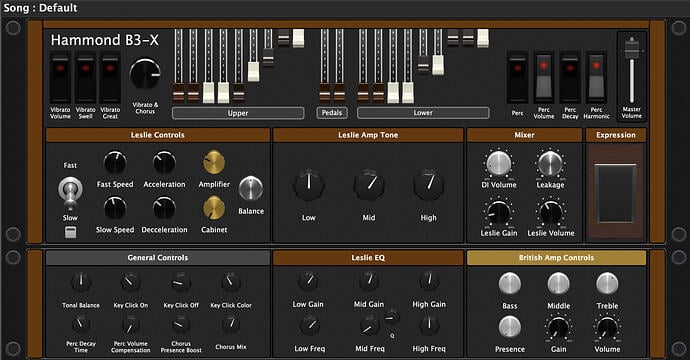The width and height of the screenshot is (690, 360).
Task: Click the silver Balance knob
Action: point(251,188)
